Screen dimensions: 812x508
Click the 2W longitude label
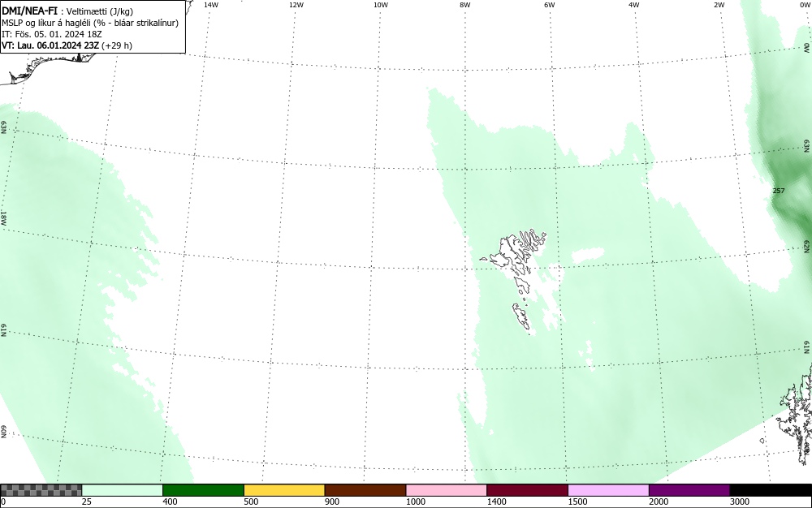click(719, 5)
